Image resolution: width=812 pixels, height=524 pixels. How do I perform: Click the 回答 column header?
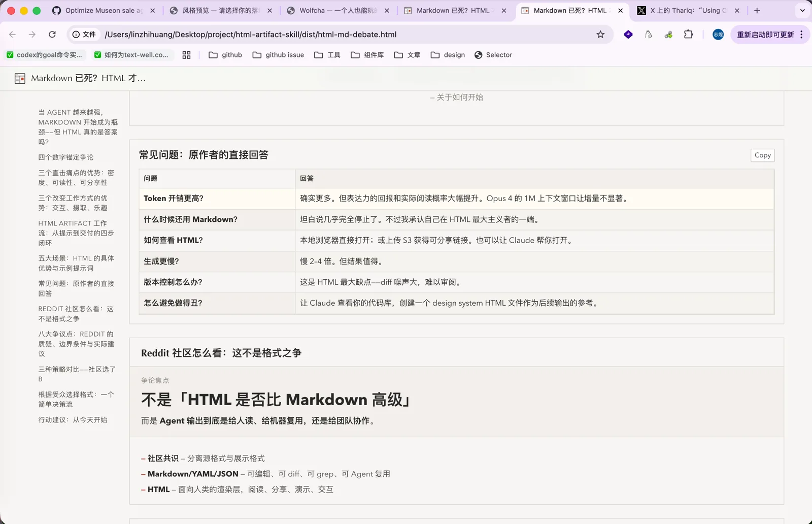coord(534,178)
